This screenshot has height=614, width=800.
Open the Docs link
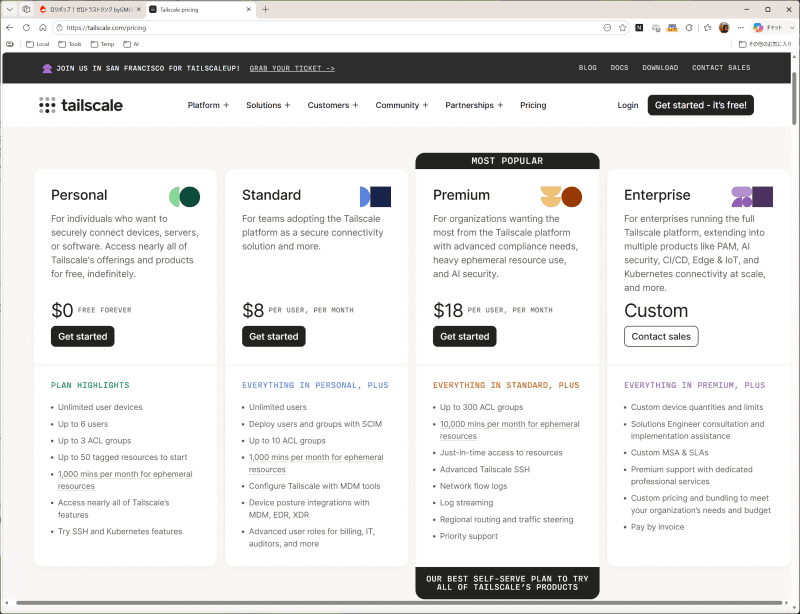tap(619, 67)
